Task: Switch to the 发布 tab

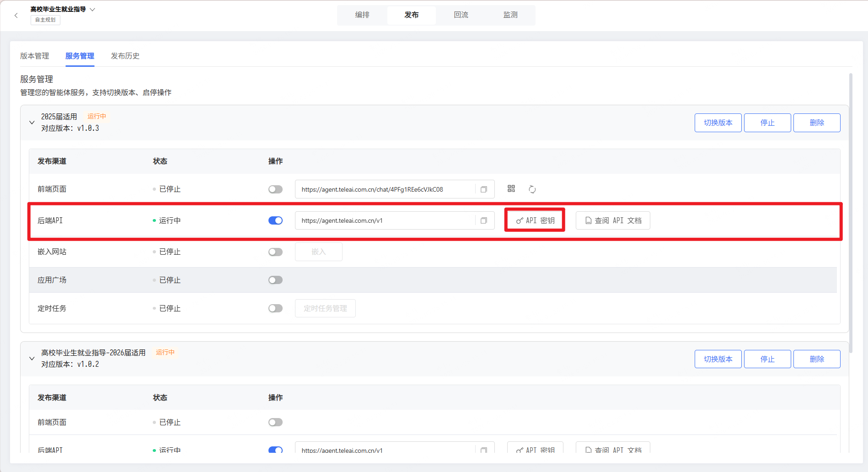Action: tap(412, 15)
